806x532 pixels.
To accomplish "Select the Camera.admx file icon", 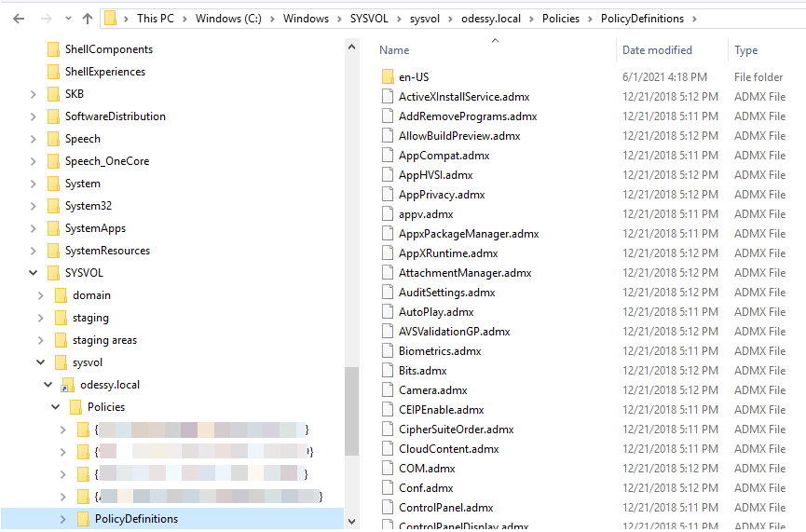I will [x=388, y=389].
